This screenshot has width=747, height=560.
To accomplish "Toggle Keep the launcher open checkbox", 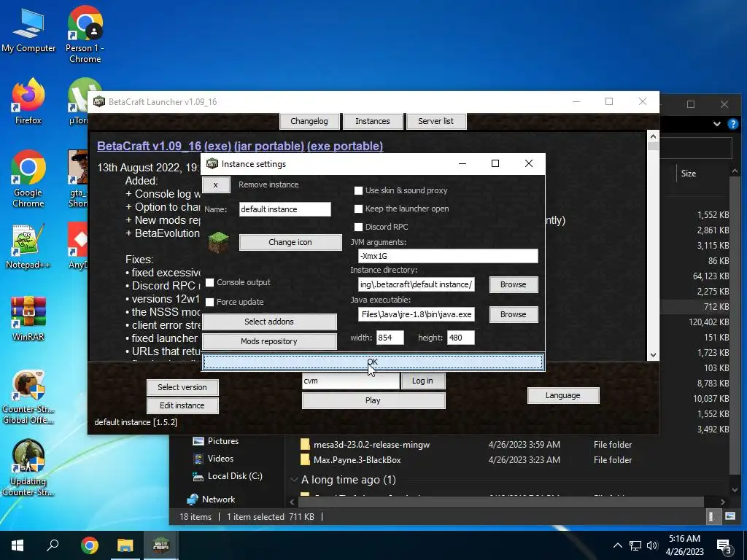I will pos(358,209).
